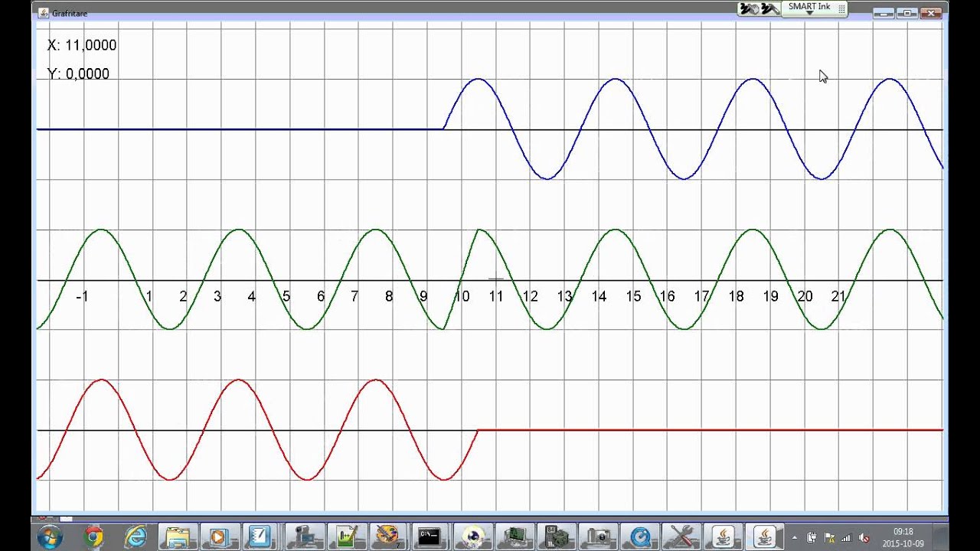Open the QuickTime player taskbar icon
This screenshot has height=551, width=980.
click(639, 537)
